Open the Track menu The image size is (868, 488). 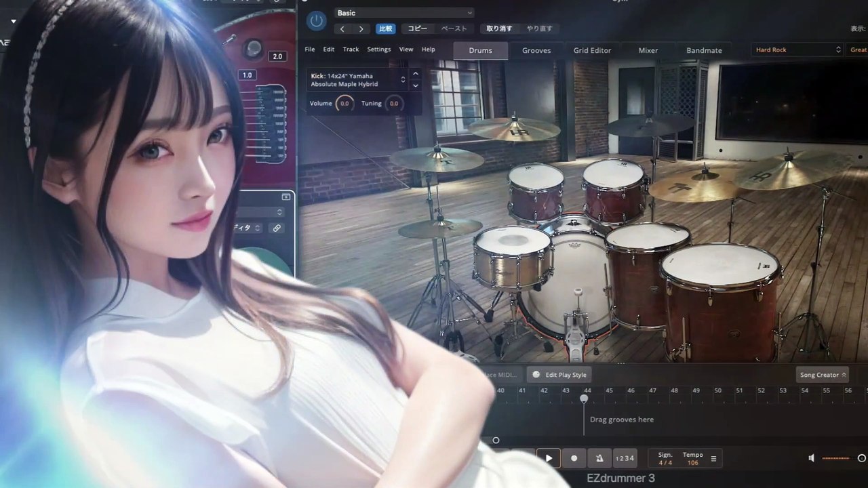[351, 49]
